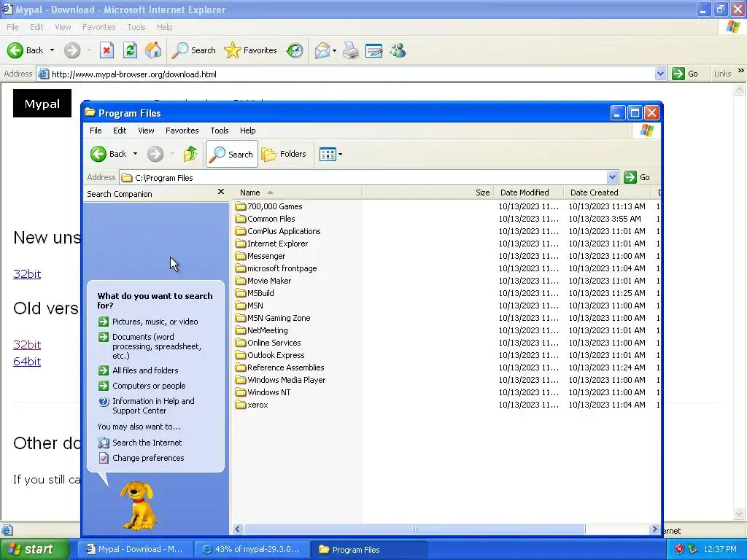Click the Start button on taskbar

(x=34, y=549)
